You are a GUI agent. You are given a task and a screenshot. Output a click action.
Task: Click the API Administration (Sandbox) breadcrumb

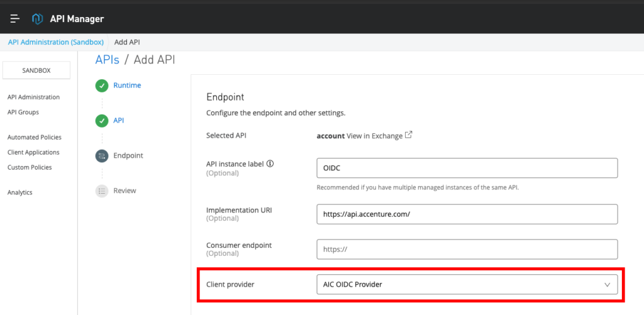(x=55, y=42)
